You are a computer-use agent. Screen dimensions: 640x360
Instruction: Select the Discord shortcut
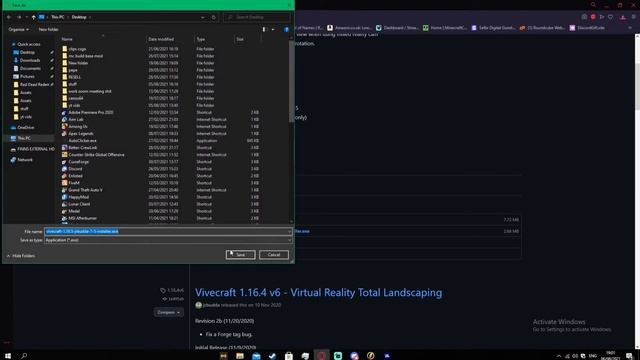coord(75,169)
